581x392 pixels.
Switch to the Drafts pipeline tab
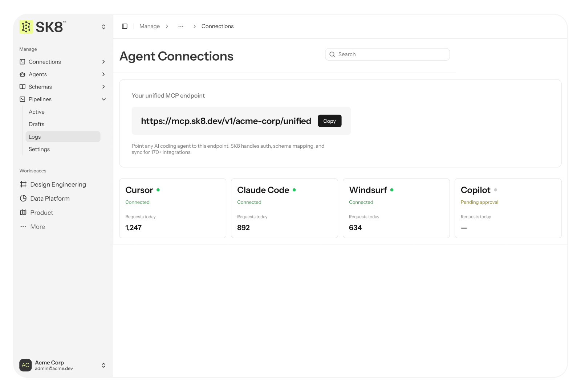36,124
